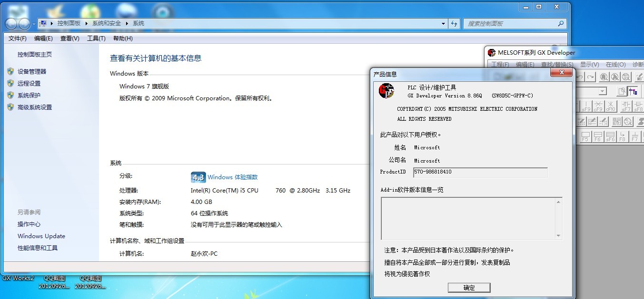Open the 显示(V) menu in GX Developer
The image size is (644, 299).
click(x=589, y=65)
